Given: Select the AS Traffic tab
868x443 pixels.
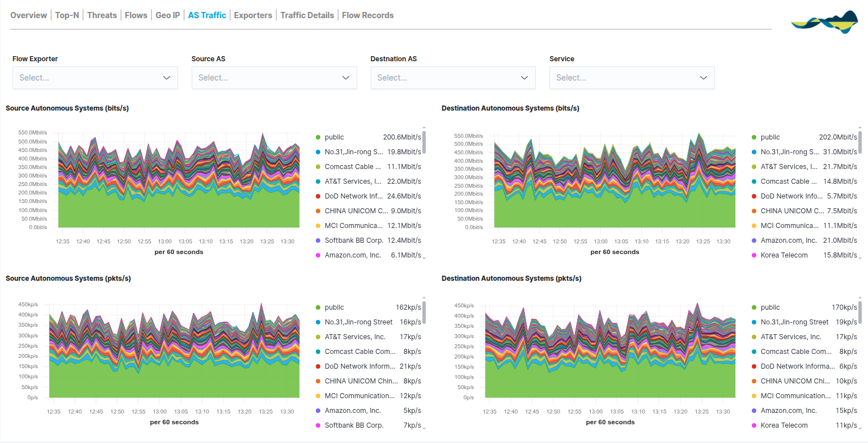Looking at the screenshot, I should (207, 15).
